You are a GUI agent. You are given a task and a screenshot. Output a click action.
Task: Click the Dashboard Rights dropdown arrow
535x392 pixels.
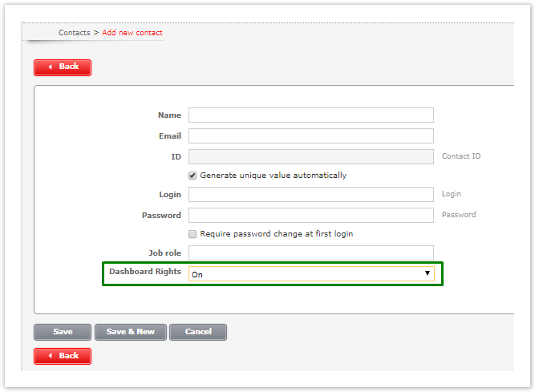428,273
